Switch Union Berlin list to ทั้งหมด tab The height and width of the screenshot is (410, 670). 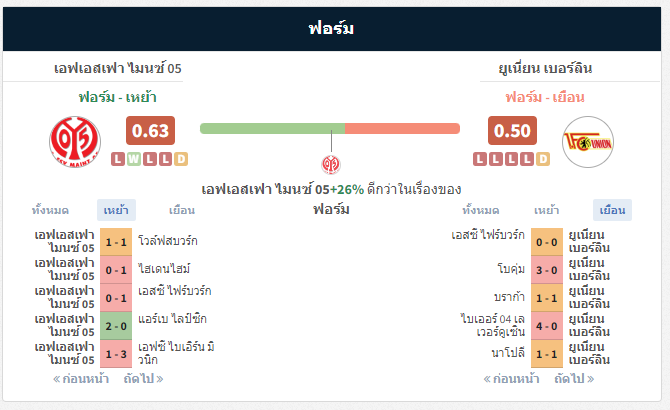click(x=481, y=210)
